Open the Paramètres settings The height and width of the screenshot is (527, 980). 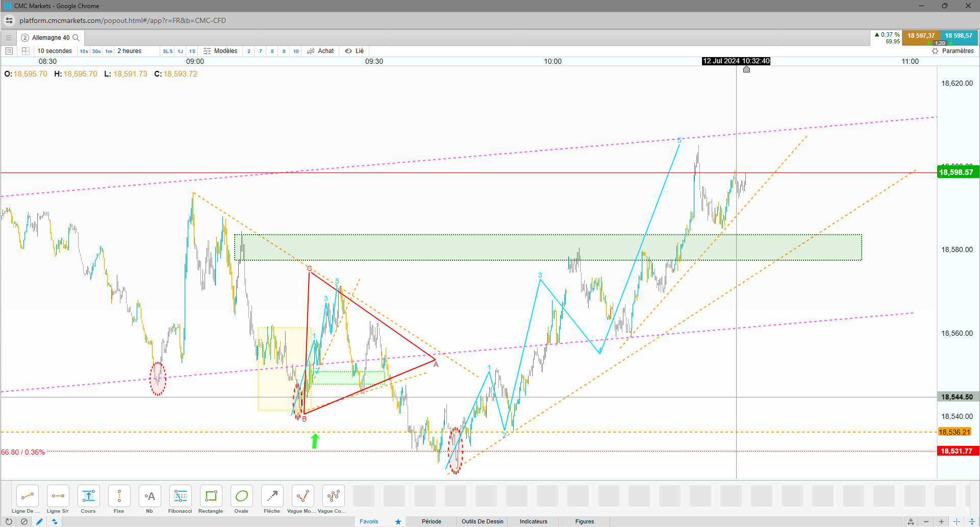point(952,51)
